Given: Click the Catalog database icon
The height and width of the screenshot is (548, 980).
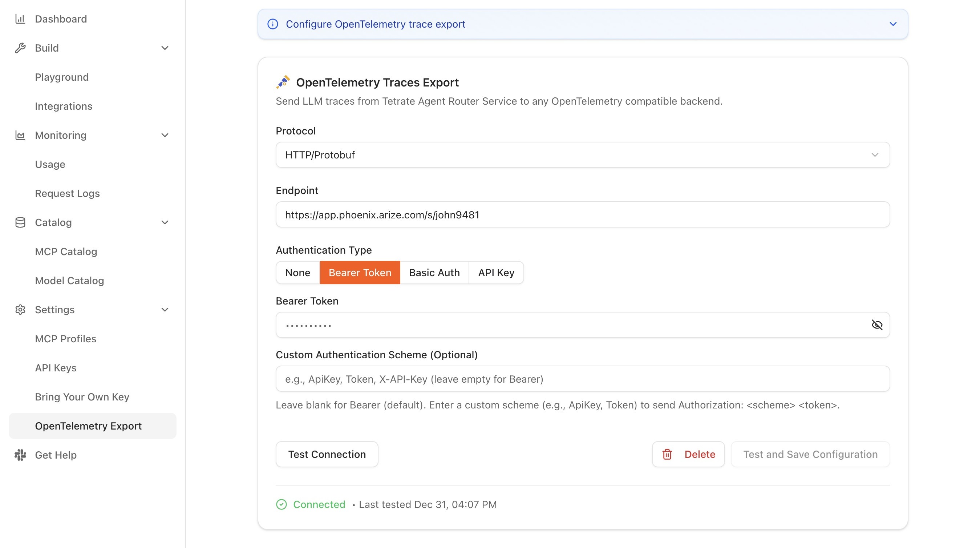Looking at the screenshot, I should (20, 222).
